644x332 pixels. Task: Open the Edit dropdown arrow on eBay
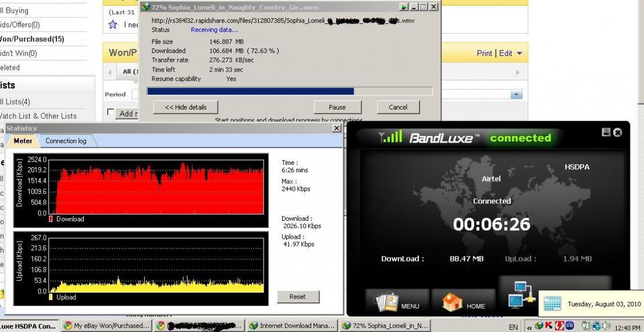pos(519,54)
